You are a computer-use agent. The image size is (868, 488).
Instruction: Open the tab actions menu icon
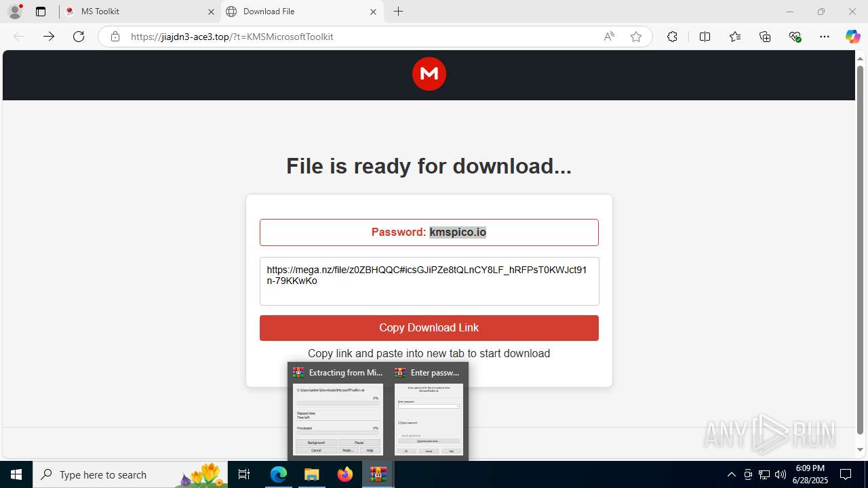(41, 12)
